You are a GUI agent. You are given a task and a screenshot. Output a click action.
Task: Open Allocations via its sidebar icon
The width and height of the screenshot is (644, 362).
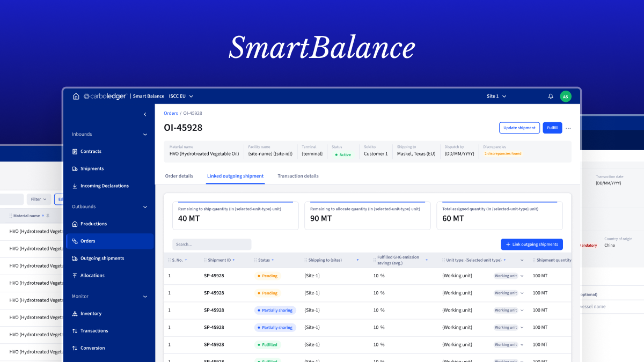pos(75,275)
